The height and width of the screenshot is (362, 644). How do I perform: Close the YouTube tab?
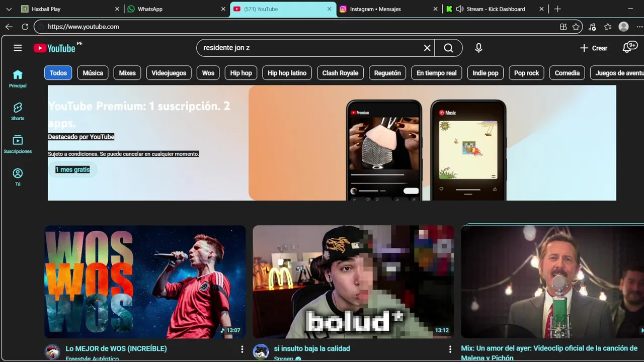pos(330,9)
